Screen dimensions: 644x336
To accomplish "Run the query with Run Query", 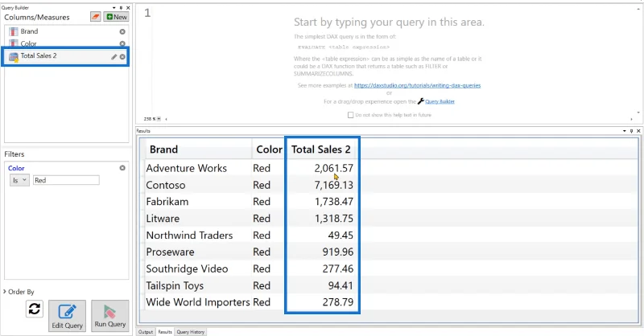I will click(x=110, y=316).
